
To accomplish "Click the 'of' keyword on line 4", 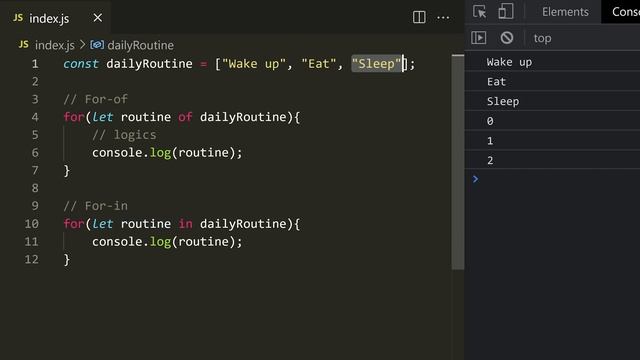I will point(185,117).
